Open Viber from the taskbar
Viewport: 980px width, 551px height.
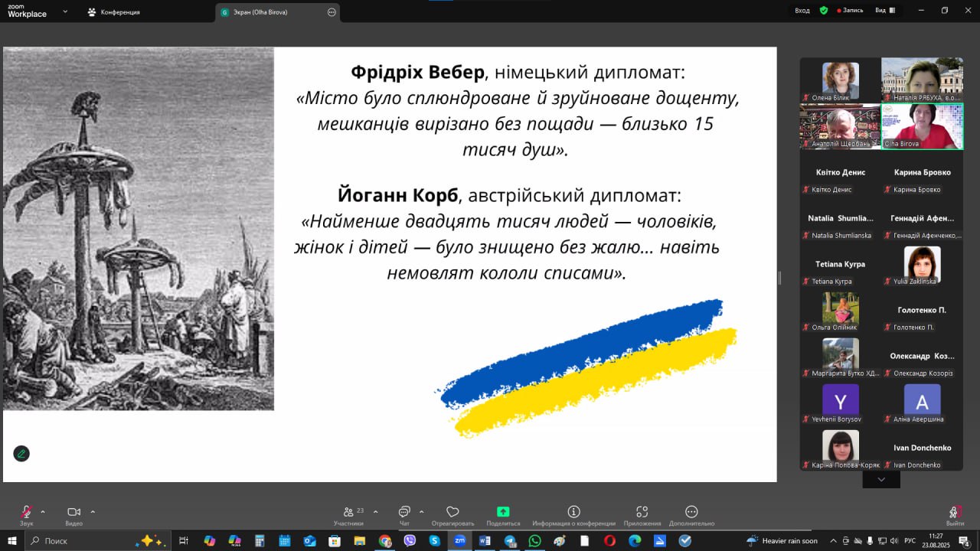410,540
